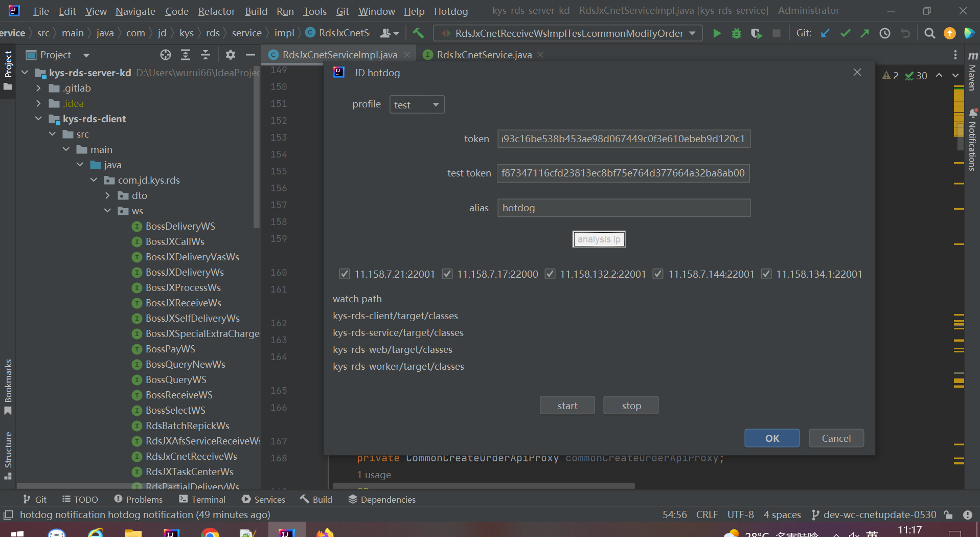This screenshot has height=537, width=980.
Task: Toggle checkbox for 11.158.7.17:22000
Action: click(447, 274)
